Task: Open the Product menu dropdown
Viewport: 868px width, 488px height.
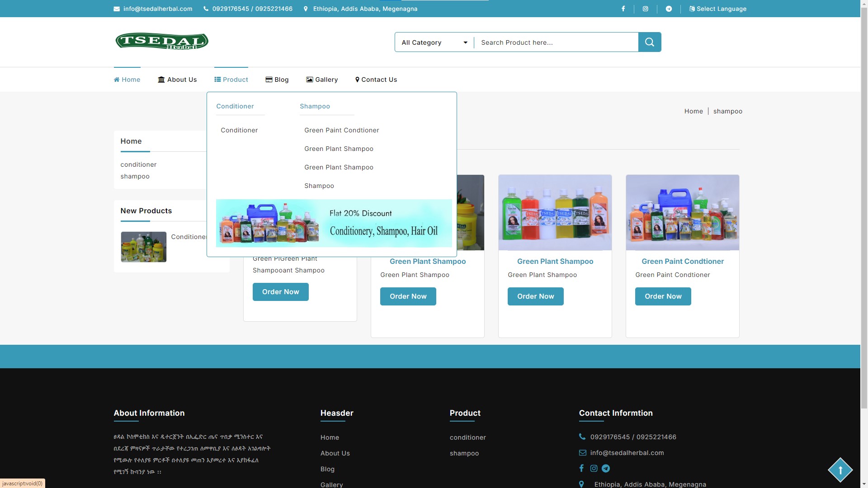Action: [x=231, y=80]
